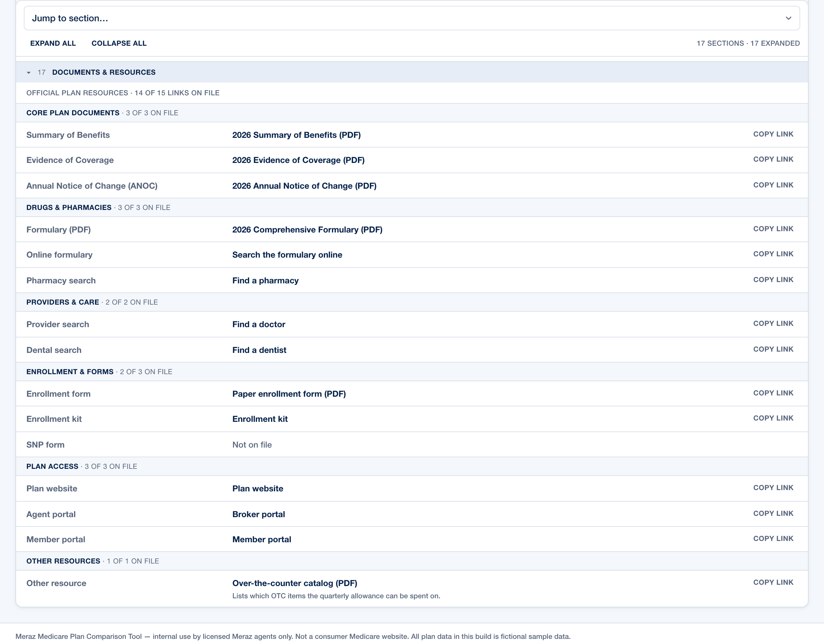Copy link for Other resource row

click(x=773, y=582)
